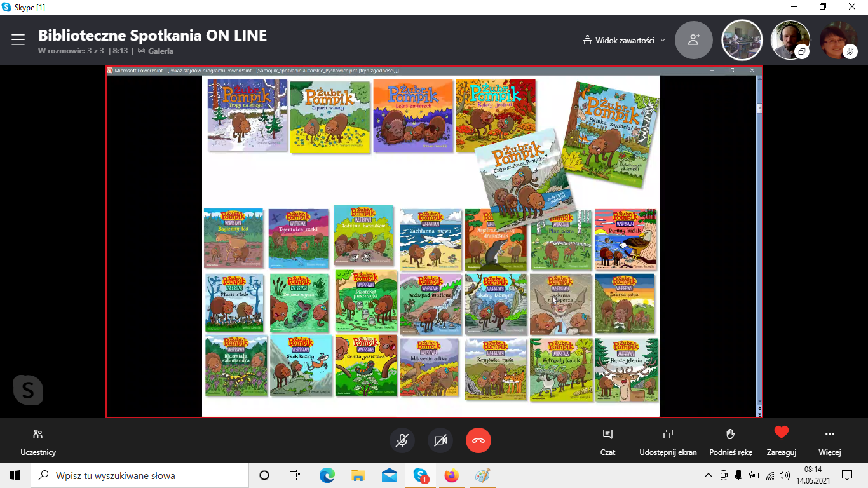868x488 pixels.
Task: Click the shared PowerPoint vertical scrollbar
Action: 759,254
